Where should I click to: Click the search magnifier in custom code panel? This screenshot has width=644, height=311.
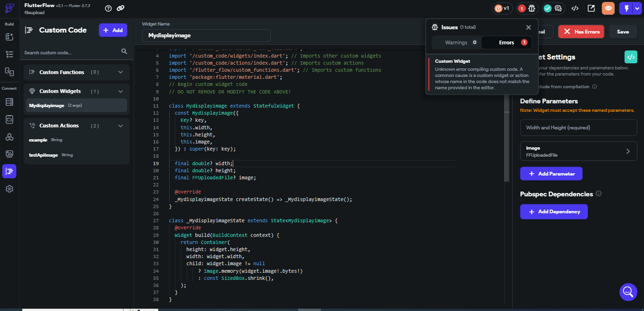click(124, 51)
